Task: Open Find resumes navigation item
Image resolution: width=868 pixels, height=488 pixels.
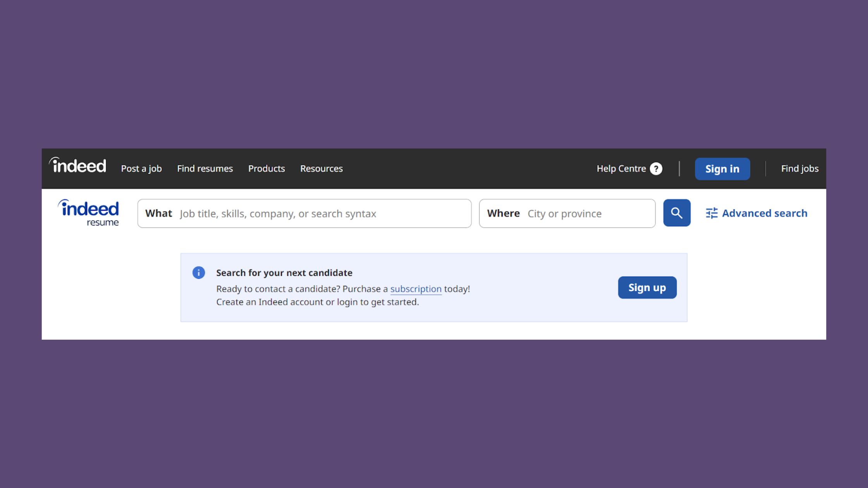Action: [205, 169]
